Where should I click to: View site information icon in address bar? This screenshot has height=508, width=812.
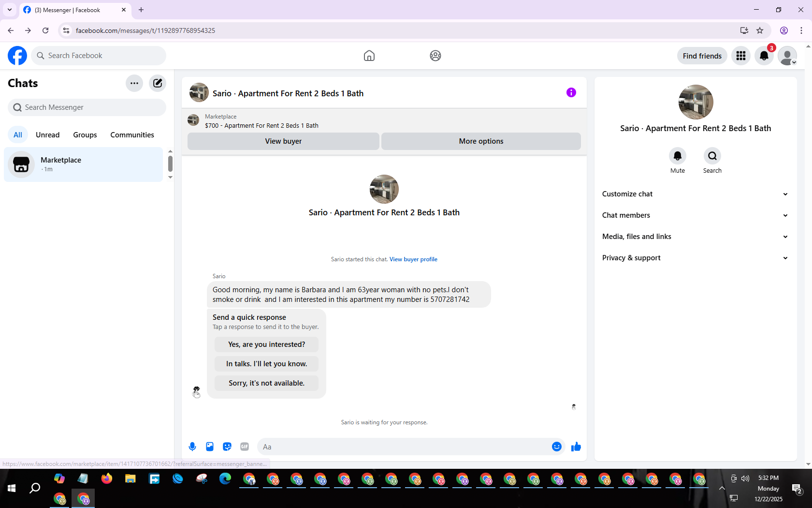pyautogui.click(x=66, y=30)
